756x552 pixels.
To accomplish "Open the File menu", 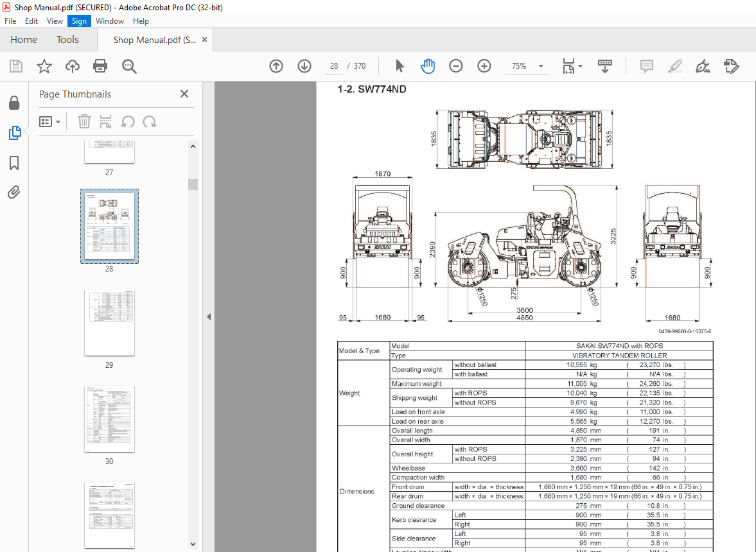I will (10, 21).
